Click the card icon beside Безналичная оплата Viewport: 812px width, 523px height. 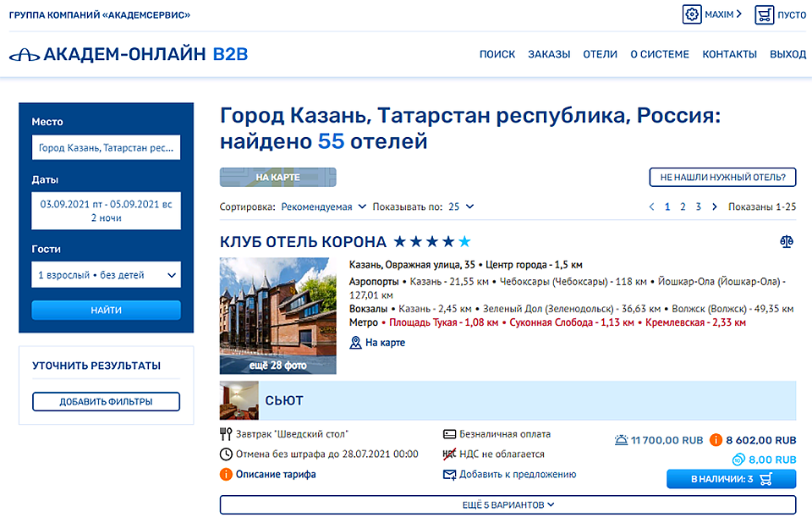(449, 434)
